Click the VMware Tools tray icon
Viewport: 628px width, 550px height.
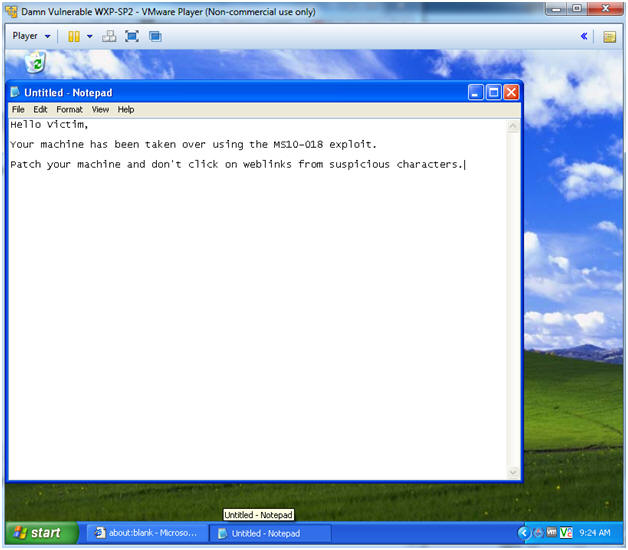point(552,532)
